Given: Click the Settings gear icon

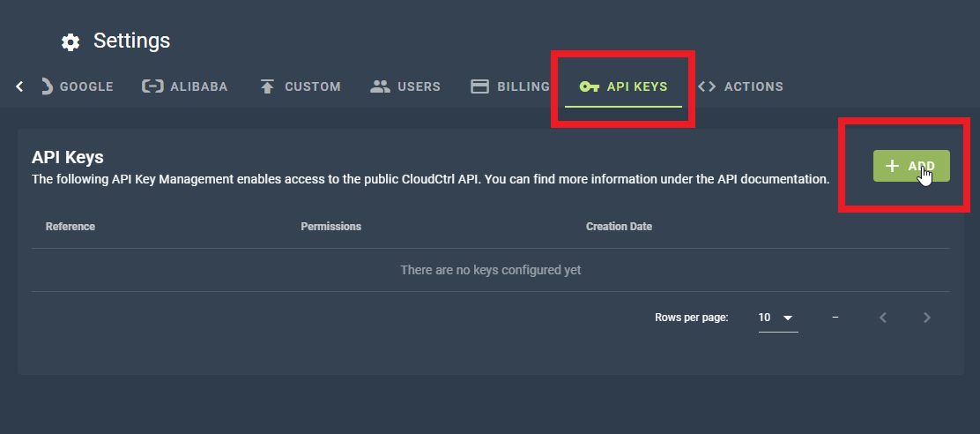Looking at the screenshot, I should tap(70, 41).
